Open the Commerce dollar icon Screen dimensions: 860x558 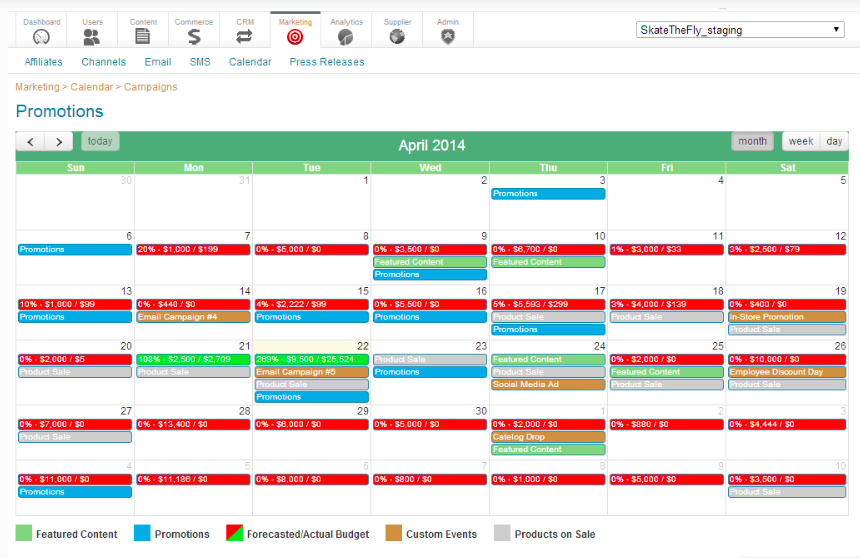(x=194, y=37)
